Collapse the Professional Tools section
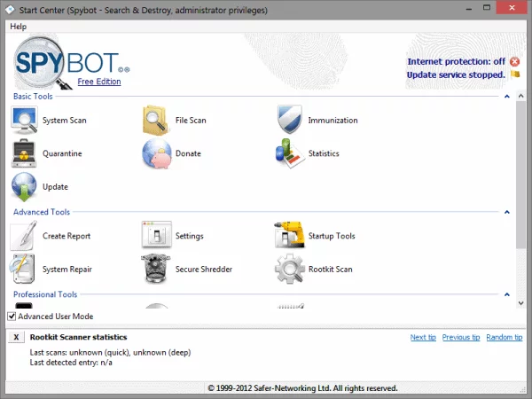This screenshot has width=532, height=399. pyautogui.click(x=506, y=294)
